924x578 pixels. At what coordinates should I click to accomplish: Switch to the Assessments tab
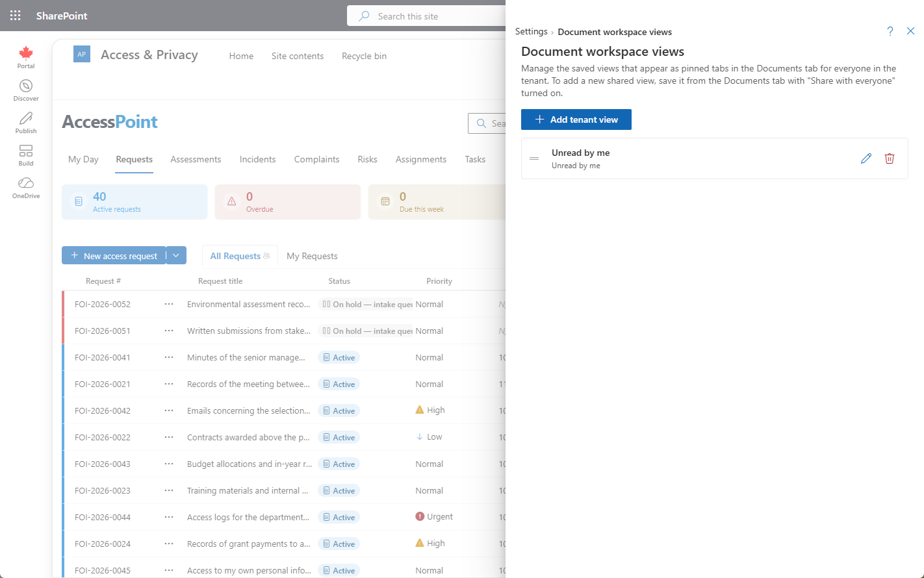(196, 159)
